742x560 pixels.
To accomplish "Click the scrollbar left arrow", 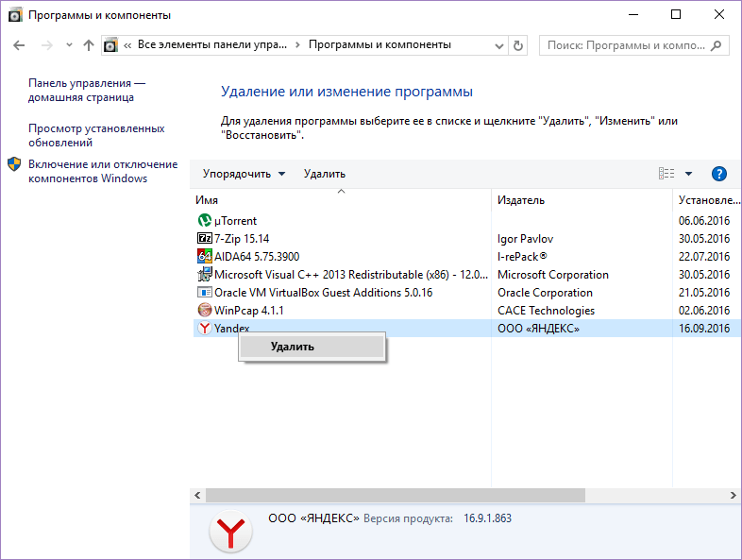I will coord(197,495).
